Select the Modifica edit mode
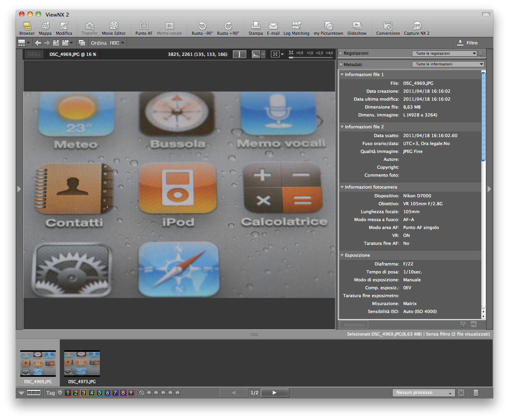The height and width of the screenshot is (420, 509). pyautogui.click(x=64, y=28)
